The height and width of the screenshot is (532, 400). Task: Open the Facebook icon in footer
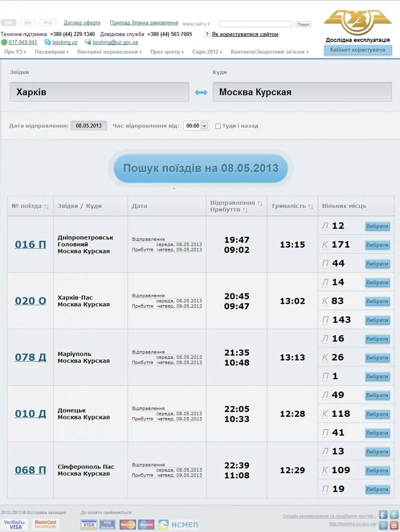[383, 515]
